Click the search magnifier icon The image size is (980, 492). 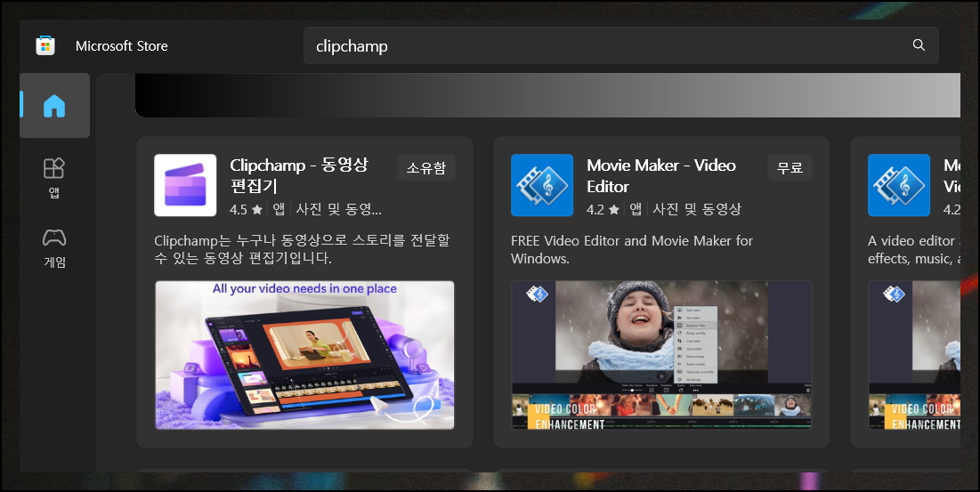918,45
